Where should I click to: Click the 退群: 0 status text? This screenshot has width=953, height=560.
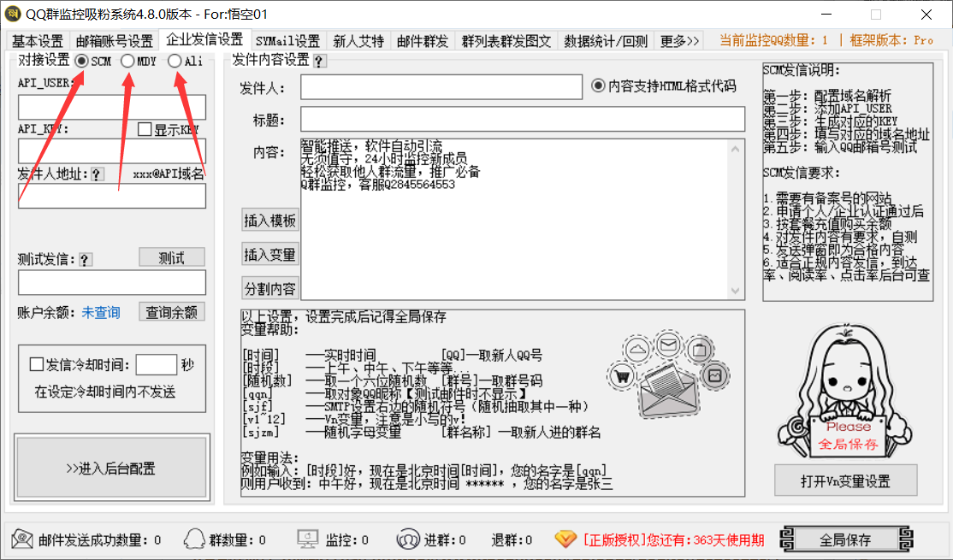click(511, 540)
